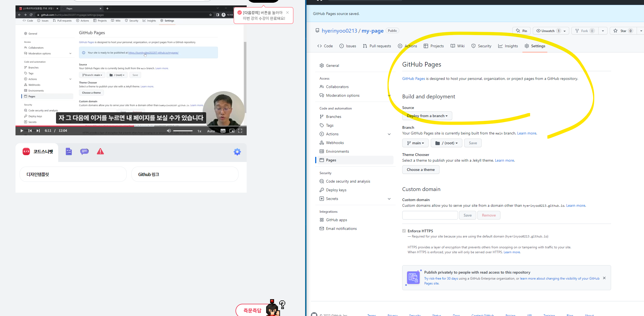Open Auto quality setting
This screenshot has width=644, height=316.
211,131
